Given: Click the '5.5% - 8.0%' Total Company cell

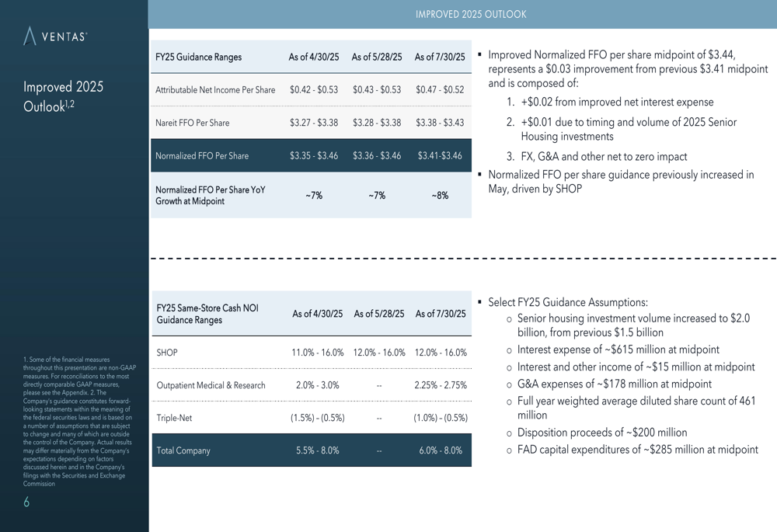Looking at the screenshot, I should [x=317, y=450].
